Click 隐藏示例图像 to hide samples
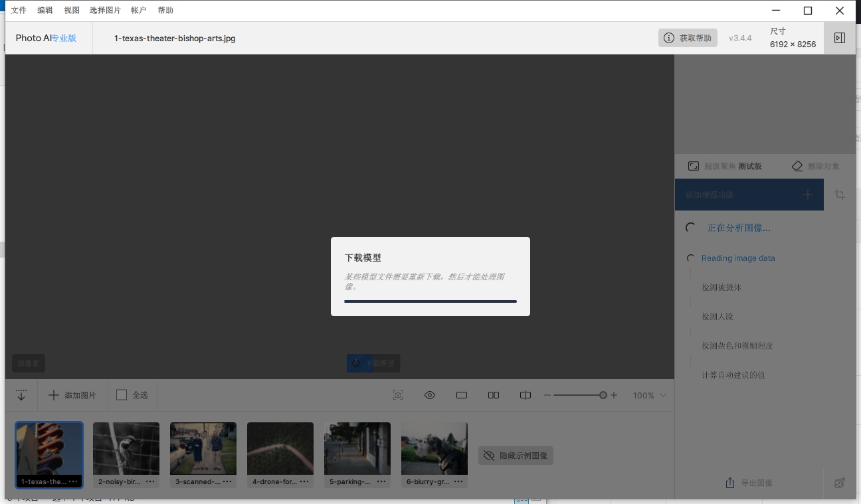The width and height of the screenshot is (861, 504). pos(516,456)
